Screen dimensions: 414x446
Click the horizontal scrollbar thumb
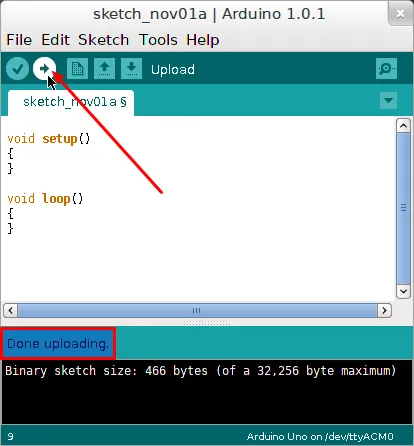[197, 310]
